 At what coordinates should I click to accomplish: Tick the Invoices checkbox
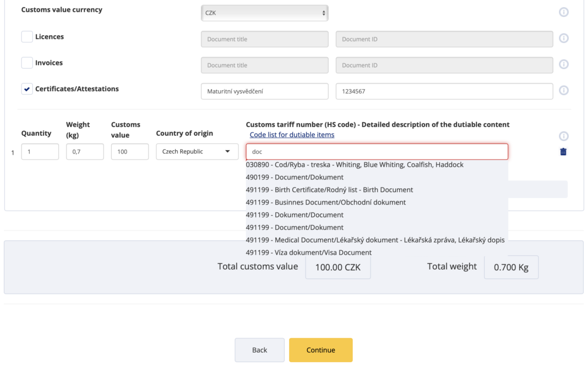point(27,63)
